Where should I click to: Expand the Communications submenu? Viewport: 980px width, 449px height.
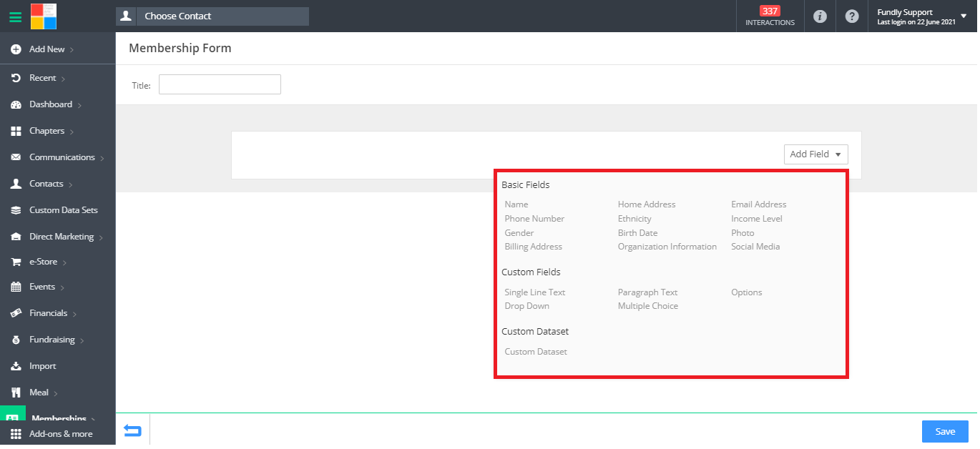tap(102, 158)
